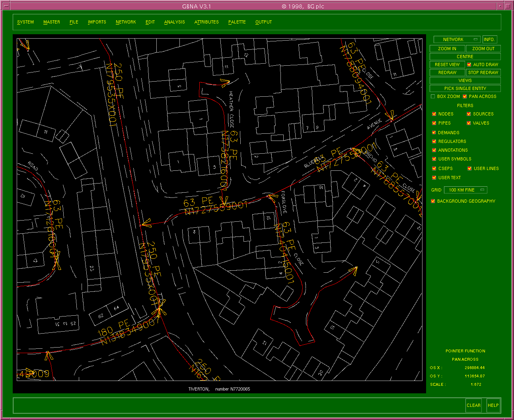Uncheck the Valves filter
The image size is (514, 420).
point(469,123)
